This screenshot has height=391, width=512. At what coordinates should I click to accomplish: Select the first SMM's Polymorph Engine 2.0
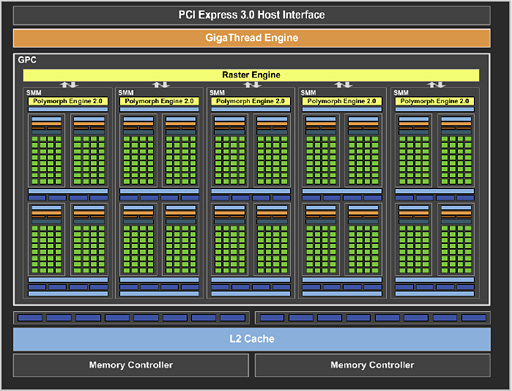click(68, 101)
